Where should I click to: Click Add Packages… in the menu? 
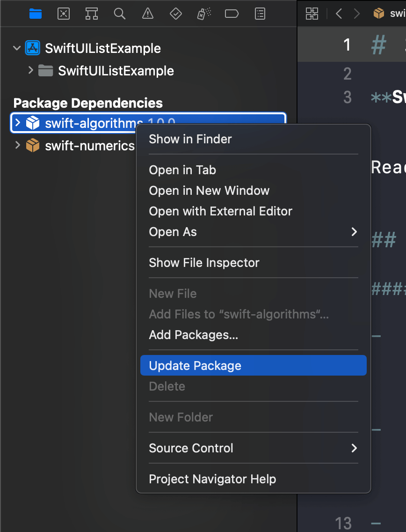coord(194,335)
